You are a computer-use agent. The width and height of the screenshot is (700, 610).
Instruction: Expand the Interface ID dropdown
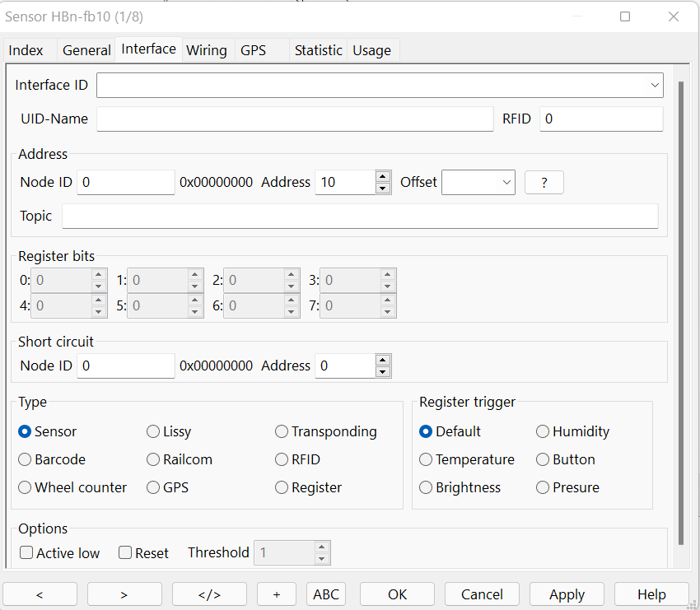pyautogui.click(x=655, y=85)
